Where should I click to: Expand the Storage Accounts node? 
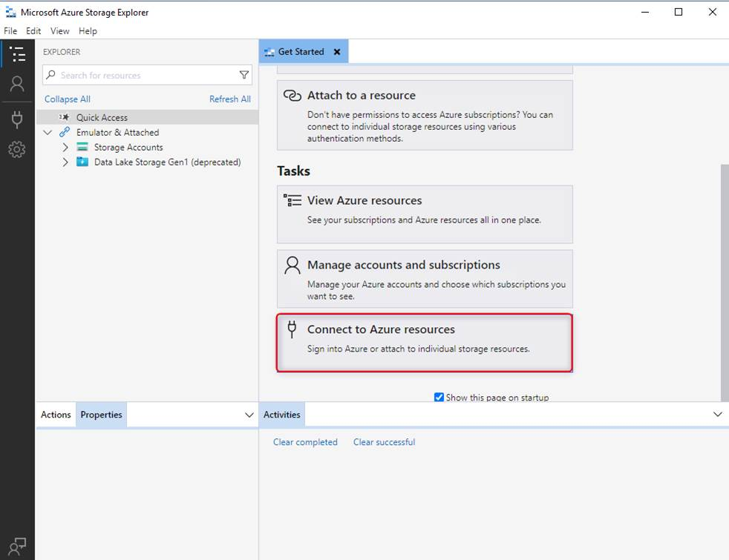pyautogui.click(x=65, y=148)
